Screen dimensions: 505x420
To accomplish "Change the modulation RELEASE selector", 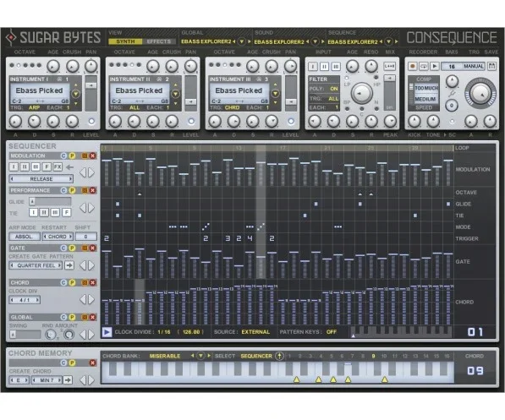I will (x=41, y=179).
